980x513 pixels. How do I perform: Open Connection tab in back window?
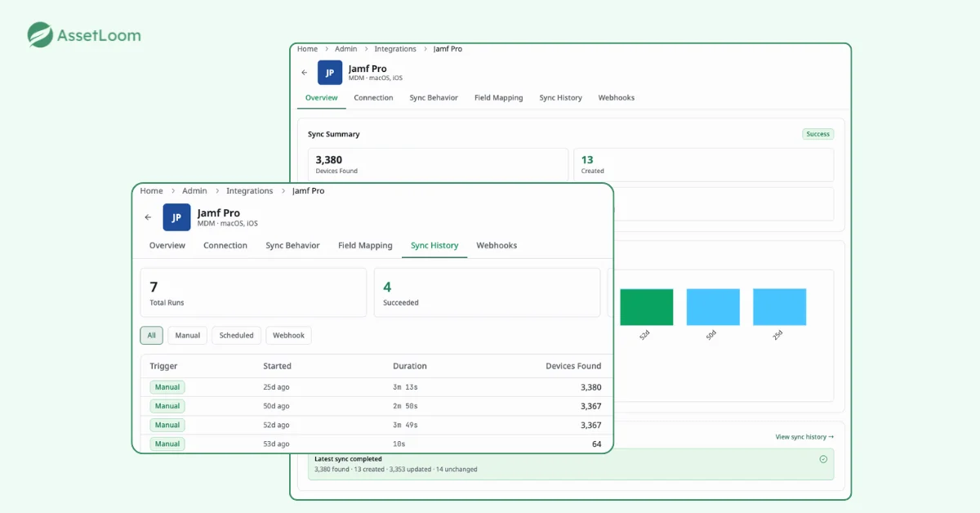(x=374, y=97)
